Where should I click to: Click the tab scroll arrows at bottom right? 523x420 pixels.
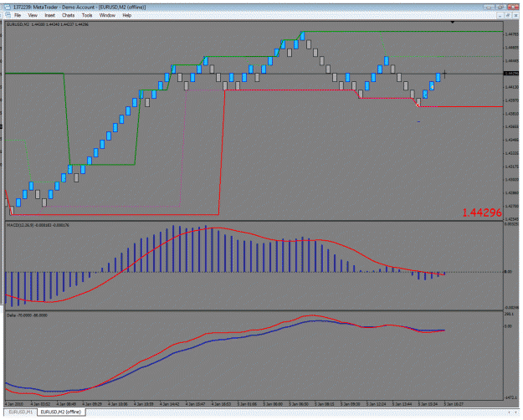pyautogui.click(x=513, y=412)
